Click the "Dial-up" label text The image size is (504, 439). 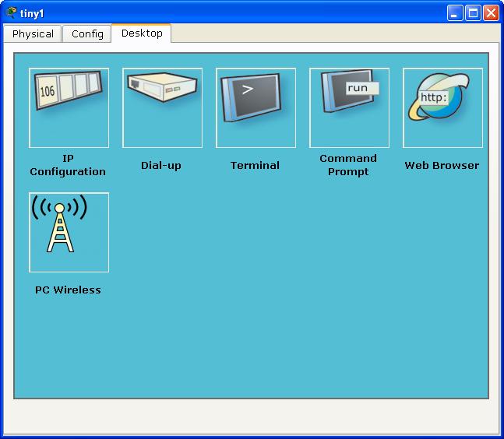(161, 165)
